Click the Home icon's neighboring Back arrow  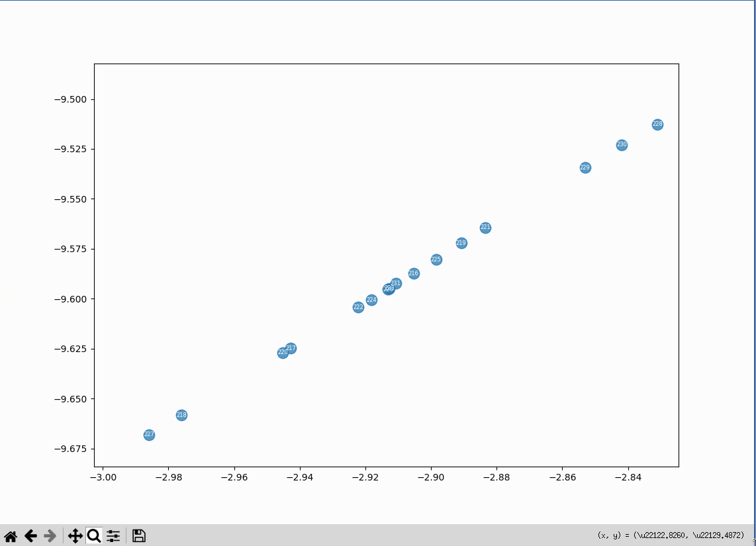pos(30,535)
